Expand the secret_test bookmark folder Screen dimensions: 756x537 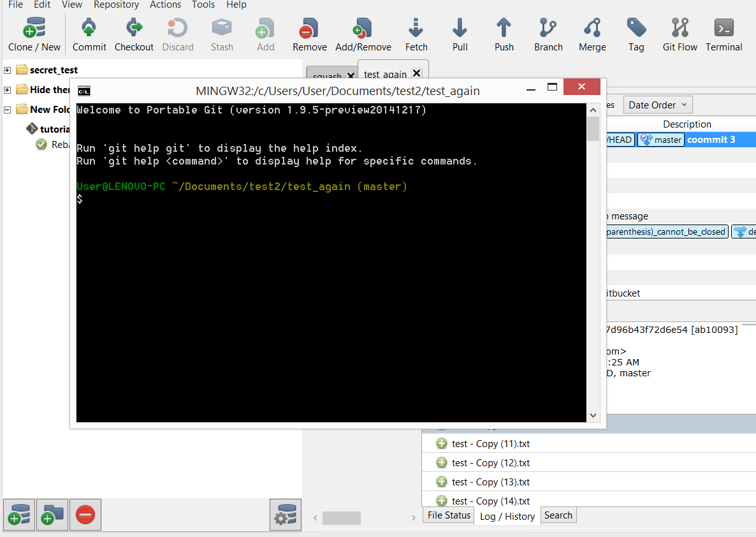tap(7, 70)
